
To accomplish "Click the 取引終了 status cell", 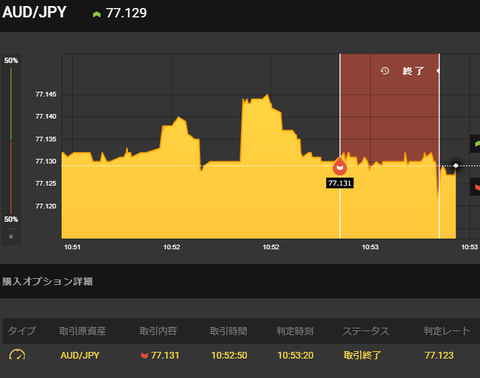I will tap(362, 355).
